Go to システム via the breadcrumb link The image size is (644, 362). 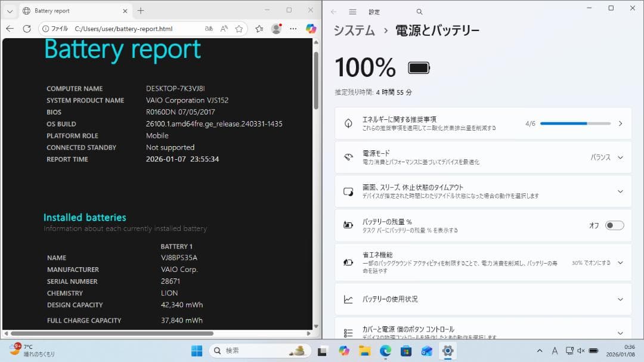[354, 31]
